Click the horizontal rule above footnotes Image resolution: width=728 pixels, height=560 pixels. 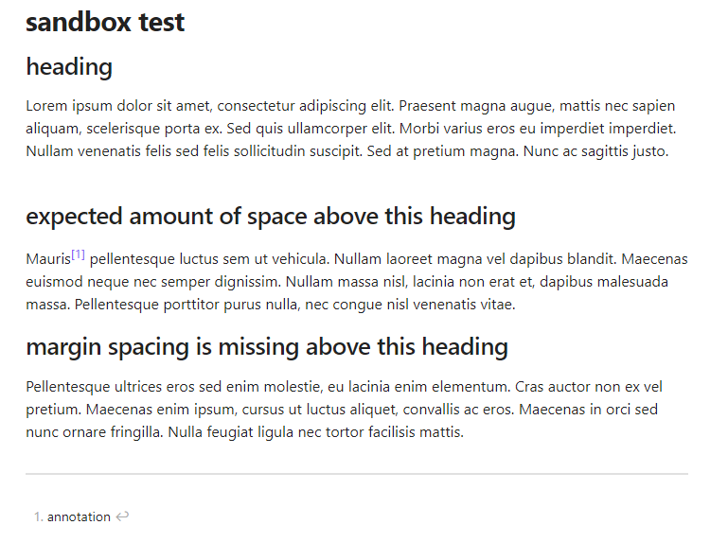point(357,474)
